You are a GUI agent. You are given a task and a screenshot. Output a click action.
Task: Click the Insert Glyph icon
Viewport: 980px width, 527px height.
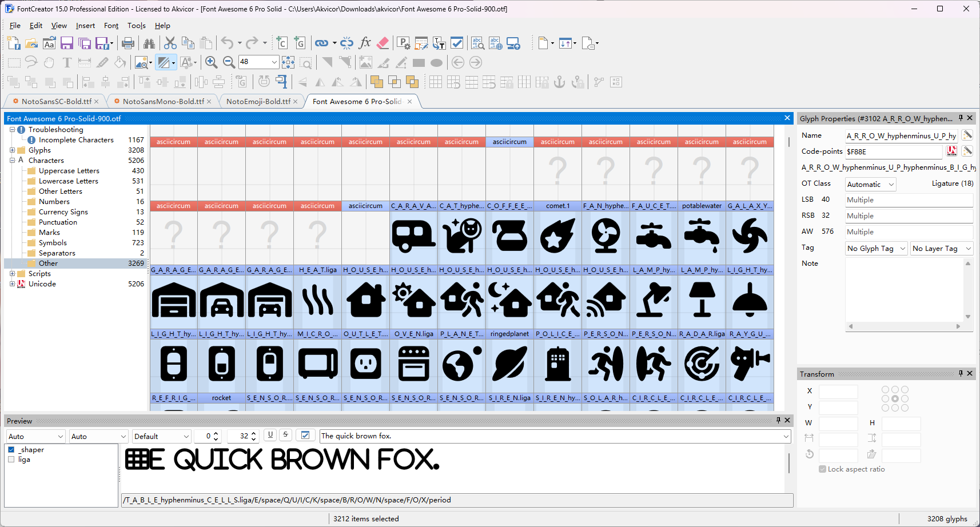coord(300,43)
